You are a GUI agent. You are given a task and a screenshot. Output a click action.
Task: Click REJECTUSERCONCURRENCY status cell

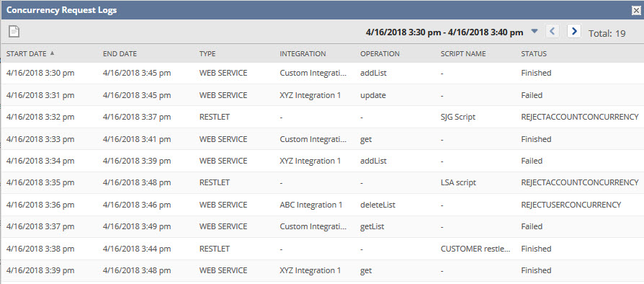pyautogui.click(x=571, y=205)
